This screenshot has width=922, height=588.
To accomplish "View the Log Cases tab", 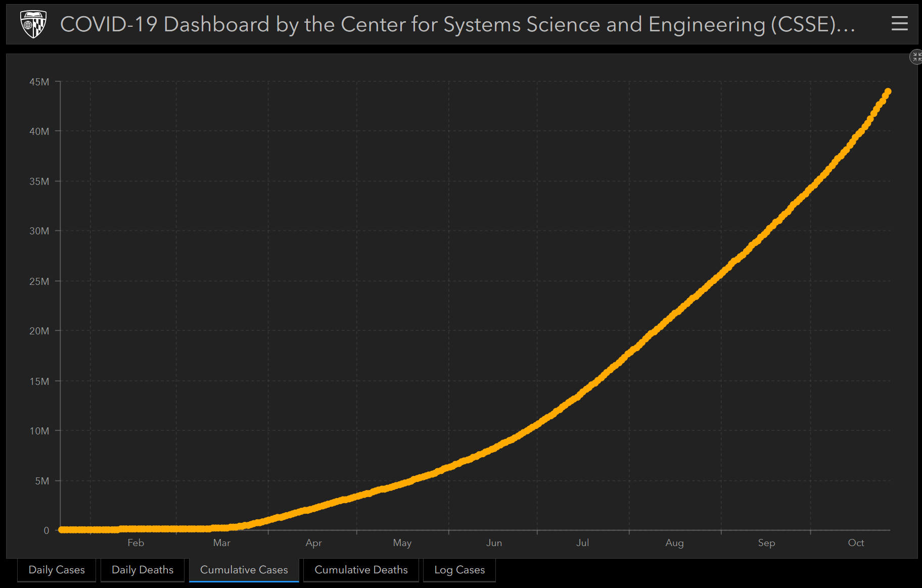I will [x=459, y=570].
